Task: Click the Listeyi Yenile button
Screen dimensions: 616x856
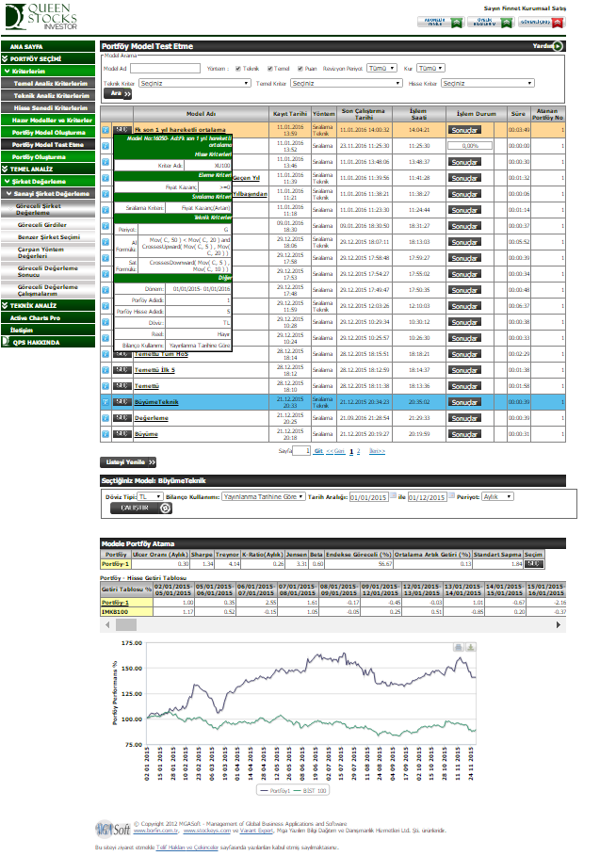Action: click(x=128, y=462)
